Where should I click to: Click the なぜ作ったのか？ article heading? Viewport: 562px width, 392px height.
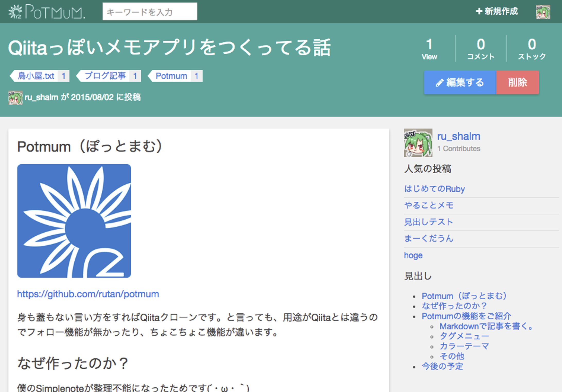pyautogui.click(x=73, y=363)
